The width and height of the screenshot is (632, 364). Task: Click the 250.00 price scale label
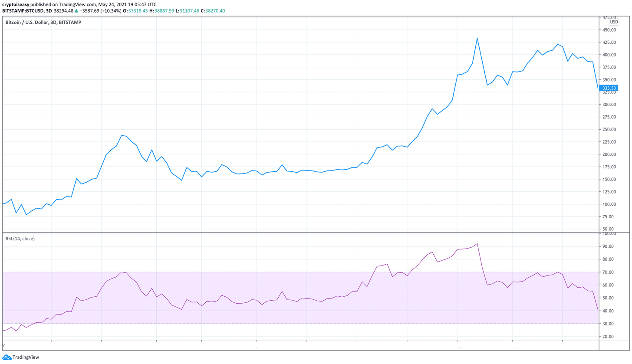click(609, 129)
